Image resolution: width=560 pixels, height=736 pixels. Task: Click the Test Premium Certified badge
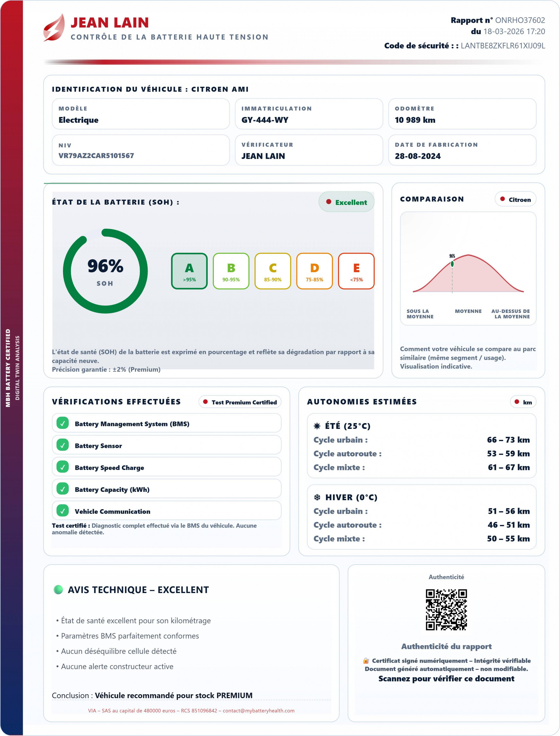[240, 402]
